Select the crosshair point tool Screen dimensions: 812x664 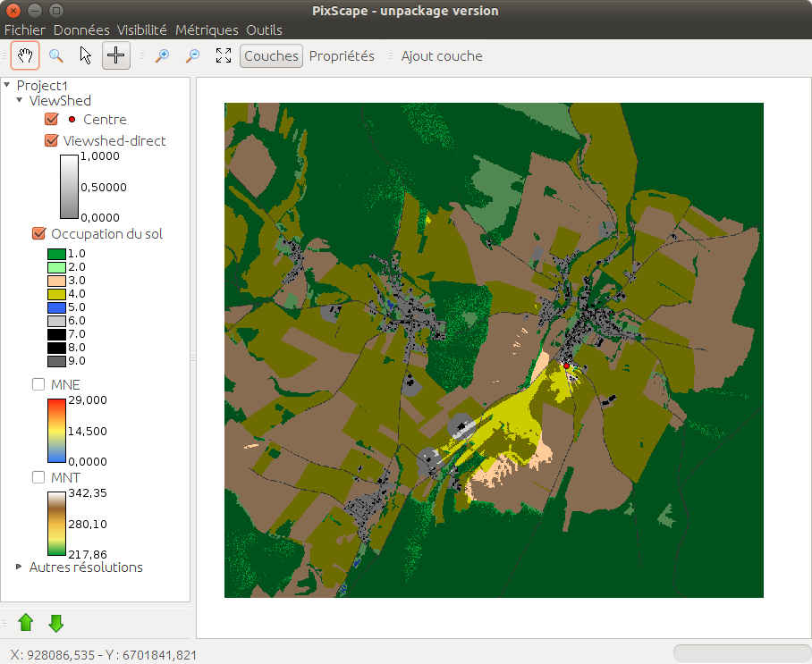[x=115, y=55]
